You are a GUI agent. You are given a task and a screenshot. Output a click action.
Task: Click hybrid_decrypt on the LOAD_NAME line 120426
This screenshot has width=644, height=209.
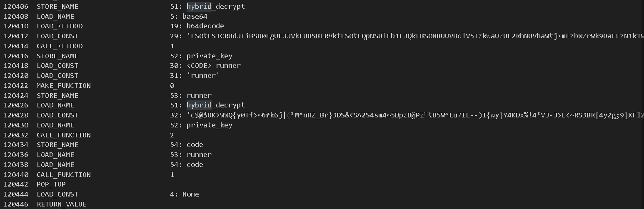pos(215,105)
